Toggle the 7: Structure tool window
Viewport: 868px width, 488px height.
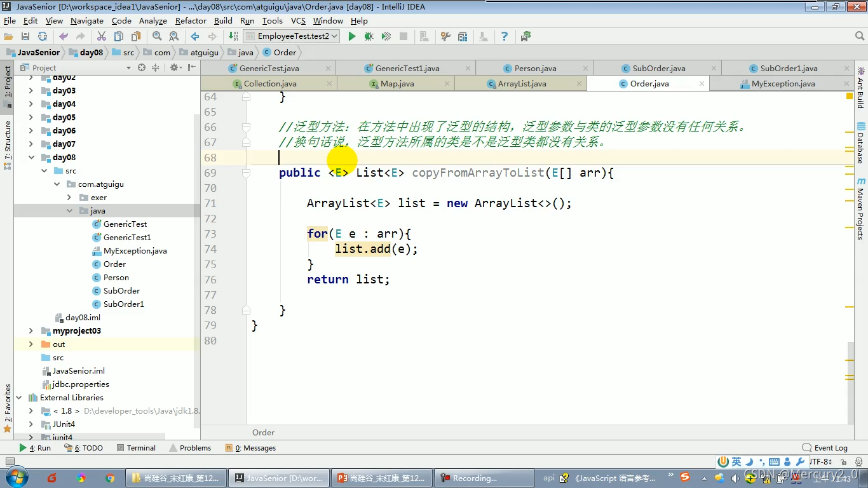coord(7,145)
